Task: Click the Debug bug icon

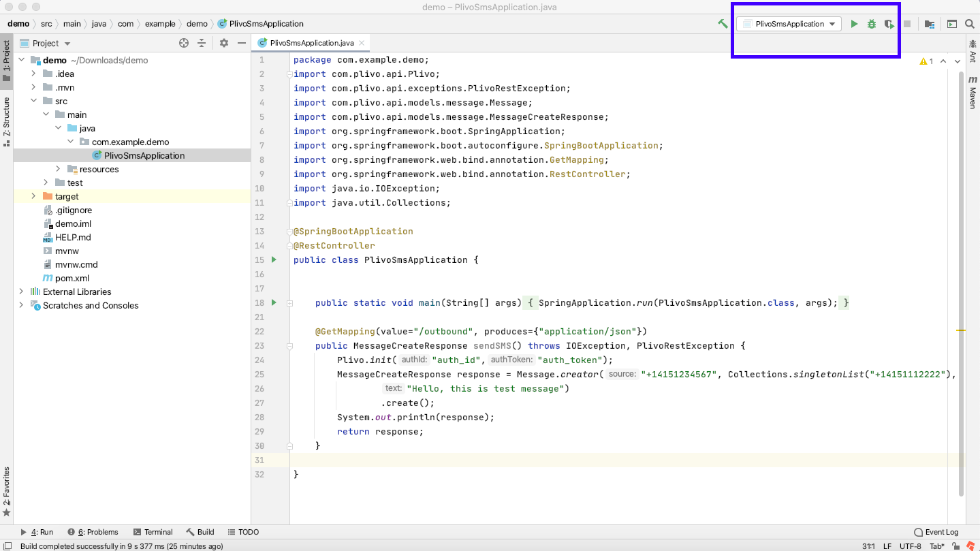Action: coord(872,24)
